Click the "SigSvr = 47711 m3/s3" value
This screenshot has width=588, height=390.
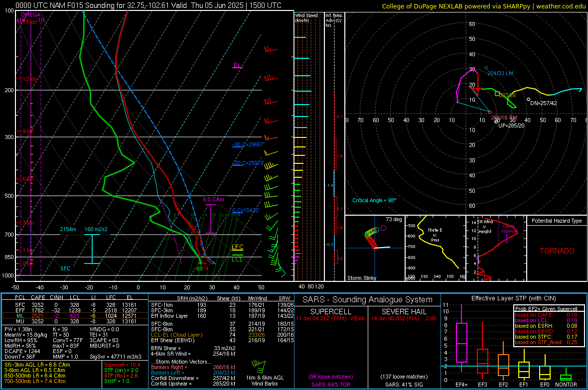(116, 357)
